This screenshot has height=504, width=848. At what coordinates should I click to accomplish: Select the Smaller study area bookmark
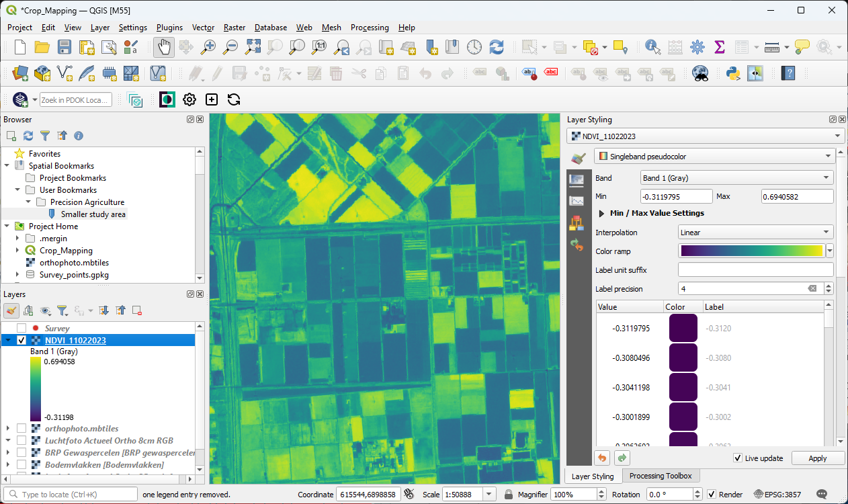coord(94,214)
